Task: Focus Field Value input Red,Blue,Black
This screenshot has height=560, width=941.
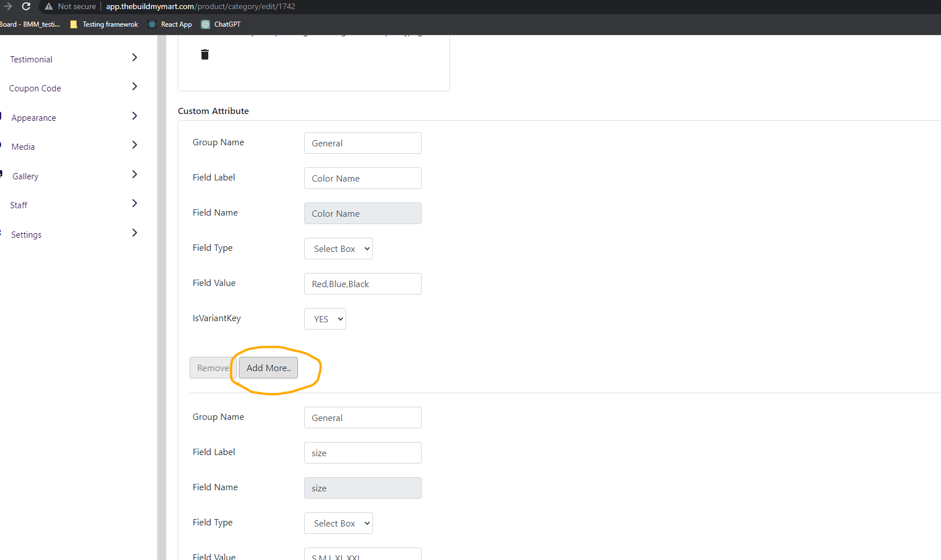Action: (x=363, y=284)
